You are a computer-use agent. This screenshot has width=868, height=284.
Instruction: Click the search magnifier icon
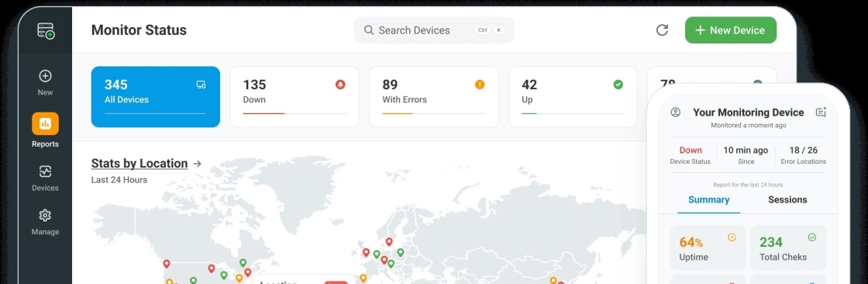point(369,30)
